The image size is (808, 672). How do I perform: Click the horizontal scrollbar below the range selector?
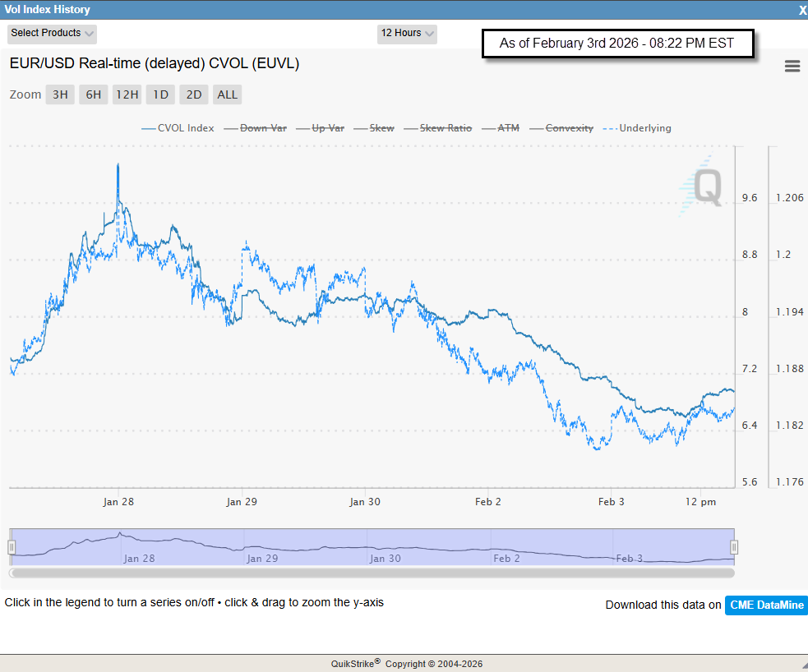[x=370, y=573]
